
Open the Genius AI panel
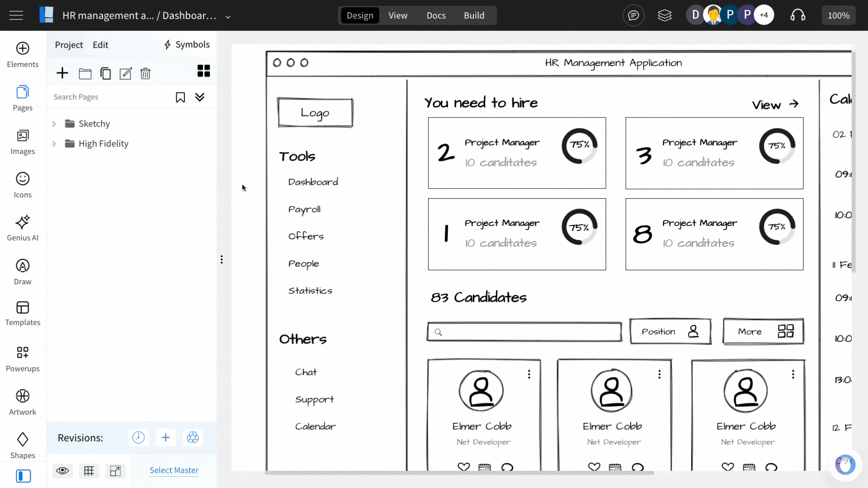(x=23, y=227)
